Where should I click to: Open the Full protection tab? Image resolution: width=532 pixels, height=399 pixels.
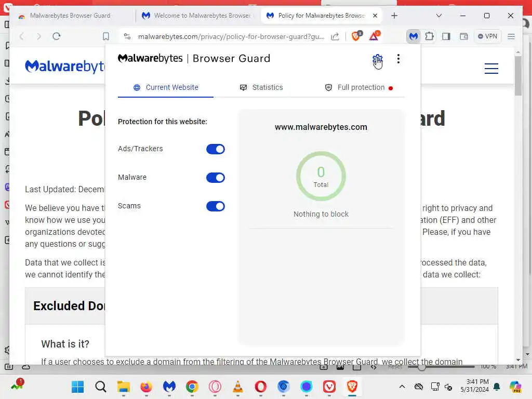[358, 87]
